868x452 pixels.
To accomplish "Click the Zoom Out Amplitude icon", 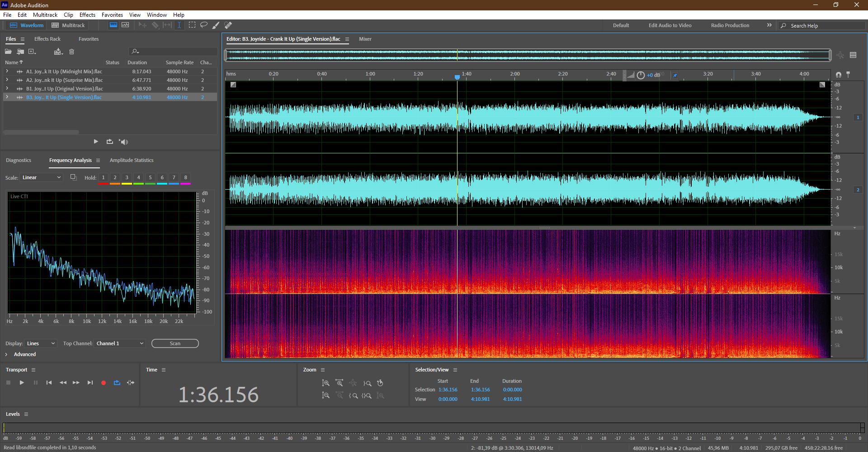I will (325, 395).
